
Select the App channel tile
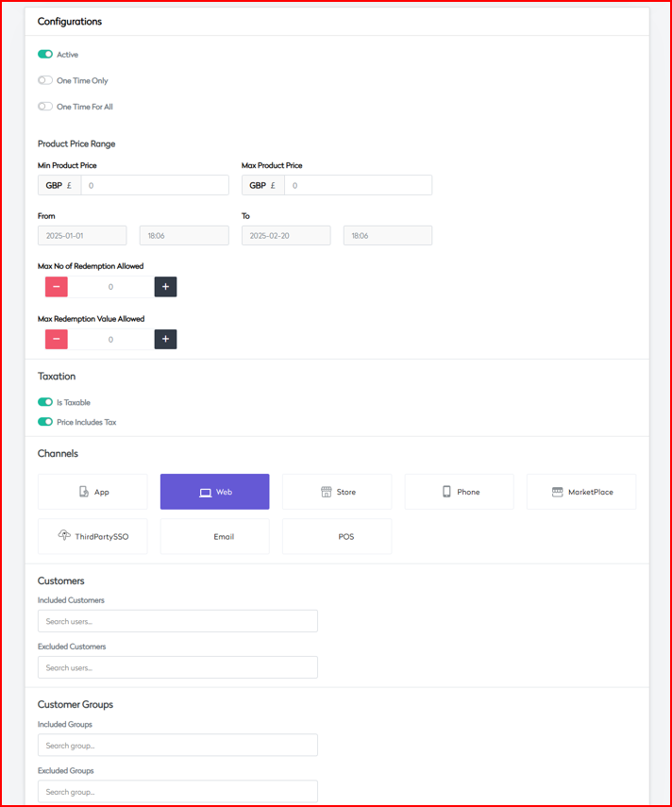pyautogui.click(x=92, y=492)
